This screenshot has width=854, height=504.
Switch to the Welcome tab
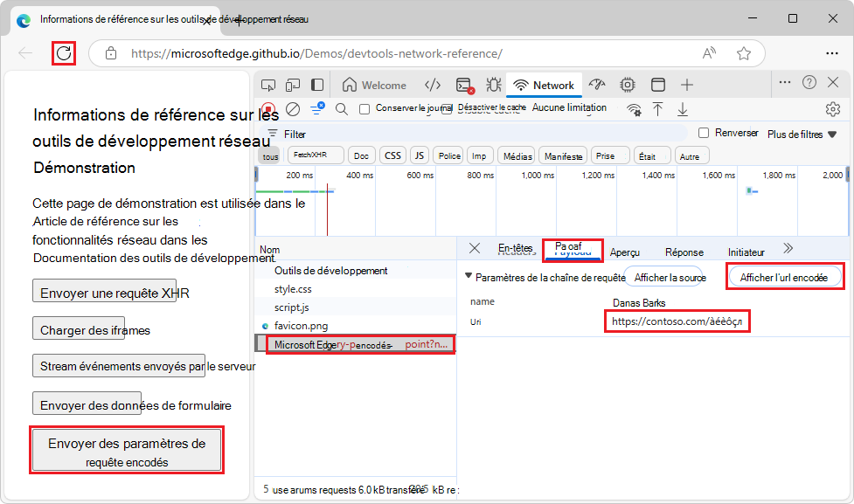pyautogui.click(x=374, y=85)
